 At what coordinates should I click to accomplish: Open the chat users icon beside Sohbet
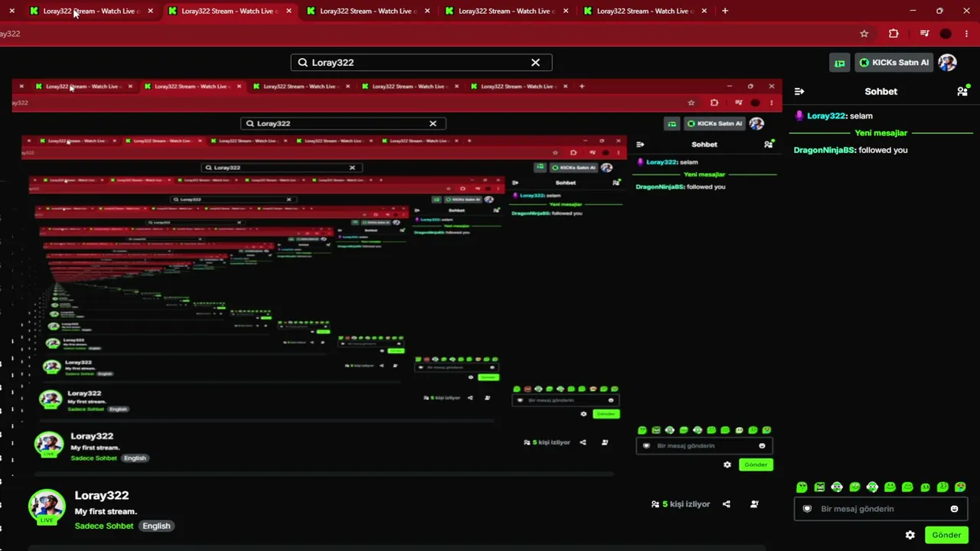coord(962,91)
